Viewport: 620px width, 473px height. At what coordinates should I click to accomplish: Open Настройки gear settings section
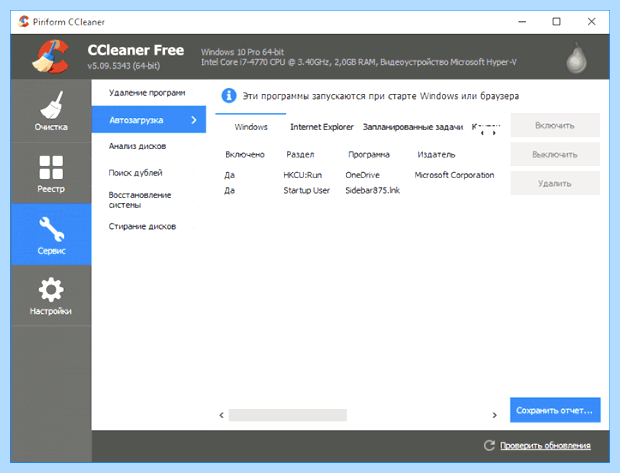pos(51,295)
